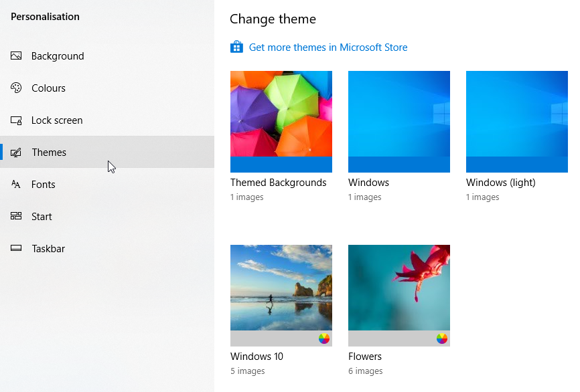The image size is (580, 392).
Task: Click the Personalisation heading
Action: pyautogui.click(x=45, y=16)
